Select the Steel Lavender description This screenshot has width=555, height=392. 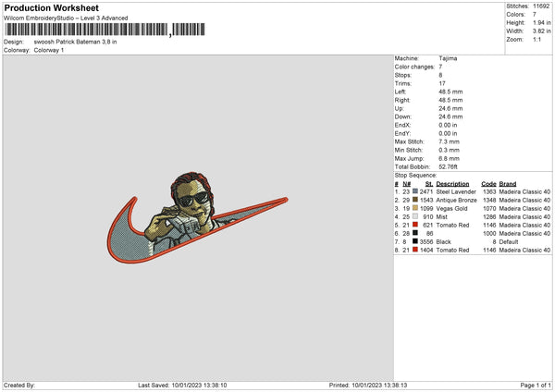[456, 191]
